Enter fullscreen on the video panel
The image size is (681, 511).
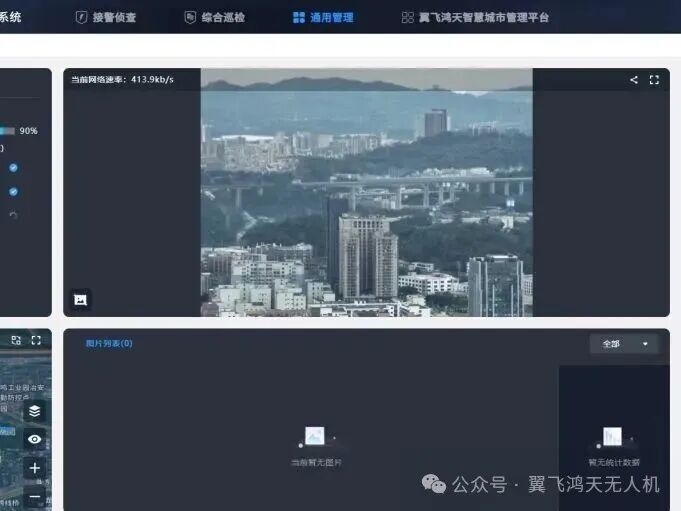(x=655, y=80)
